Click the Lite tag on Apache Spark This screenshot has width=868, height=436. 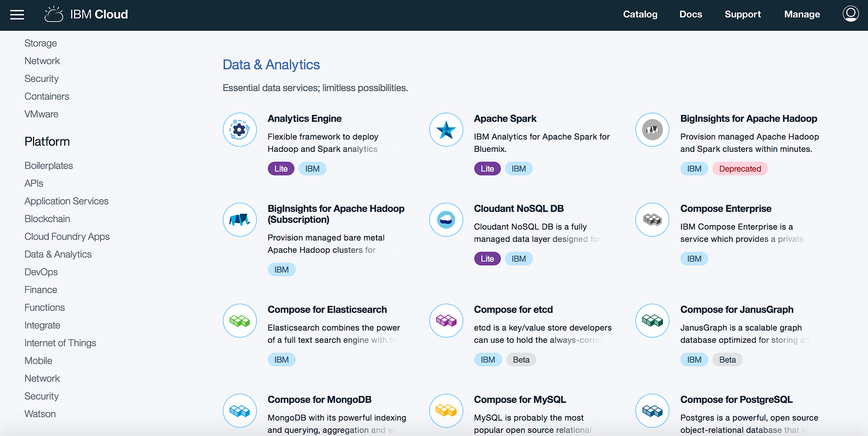click(487, 169)
